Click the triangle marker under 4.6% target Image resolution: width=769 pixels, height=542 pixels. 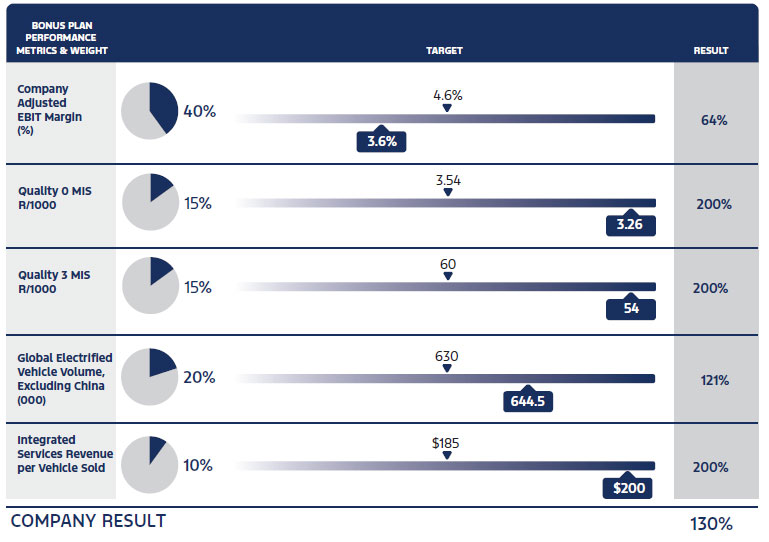pos(447,108)
